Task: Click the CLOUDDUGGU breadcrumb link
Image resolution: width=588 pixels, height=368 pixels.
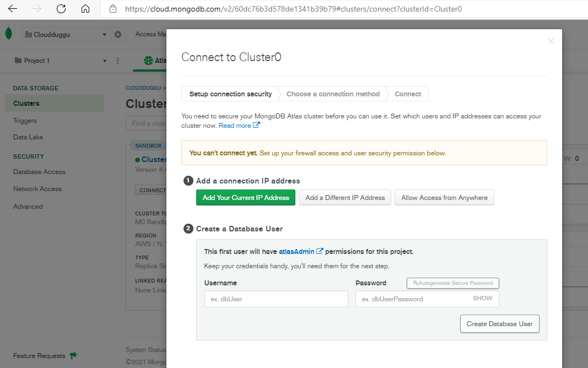Action: [x=143, y=88]
